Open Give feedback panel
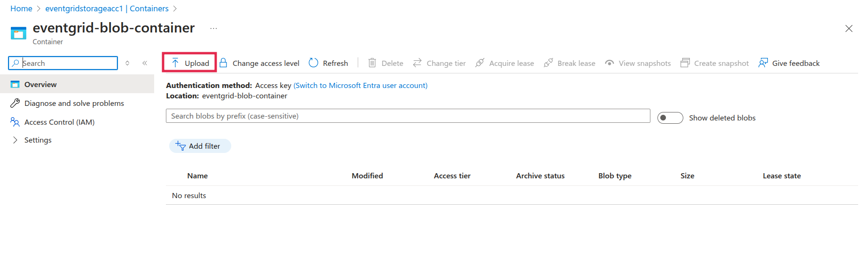The image size is (868, 280). pos(789,63)
